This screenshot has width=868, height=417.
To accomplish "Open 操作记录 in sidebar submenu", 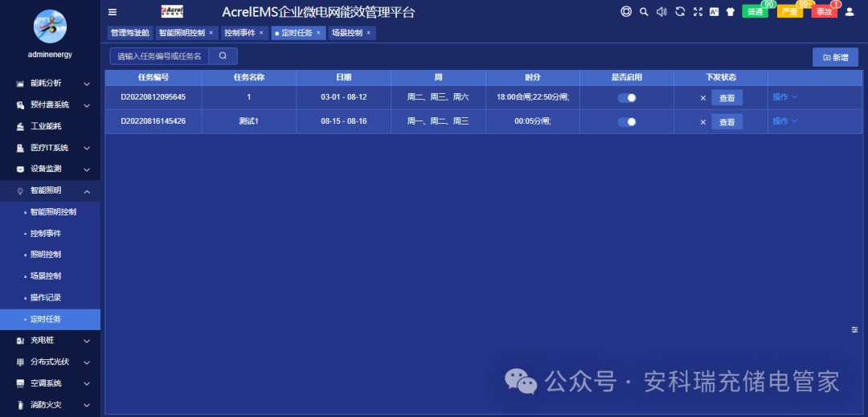I will [45, 297].
